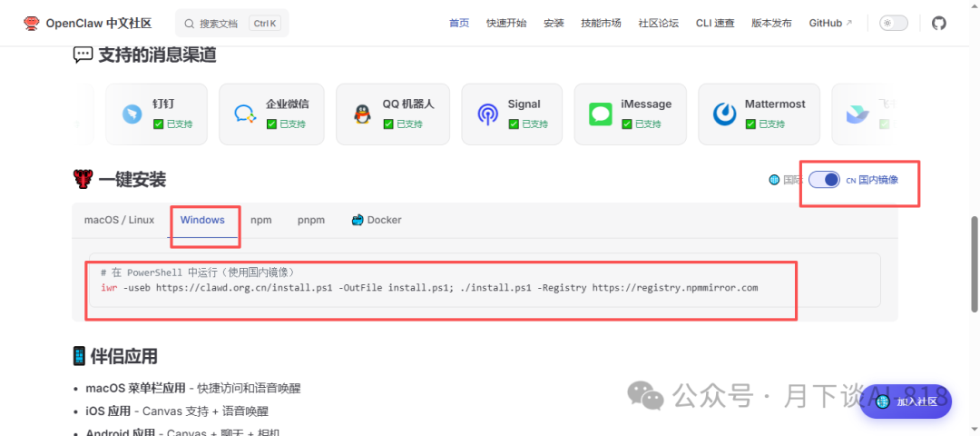Click the DingTalk 钉钉 channel icon
This screenshot has height=436, width=980.
coord(132,114)
